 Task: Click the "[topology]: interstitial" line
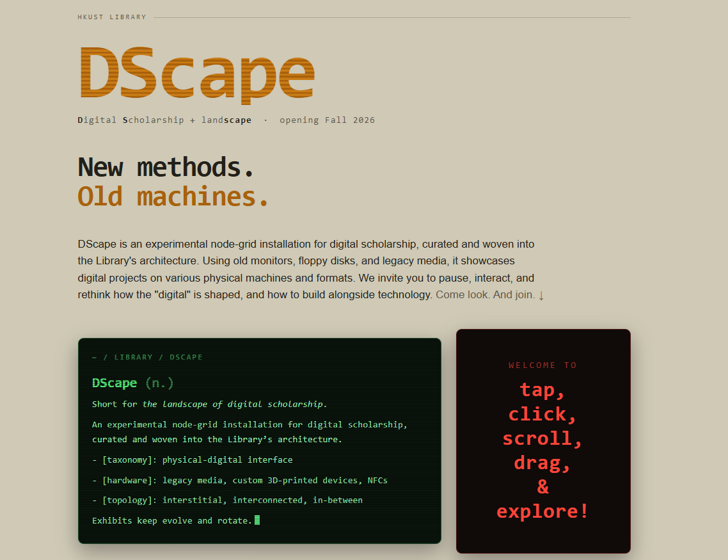point(227,500)
